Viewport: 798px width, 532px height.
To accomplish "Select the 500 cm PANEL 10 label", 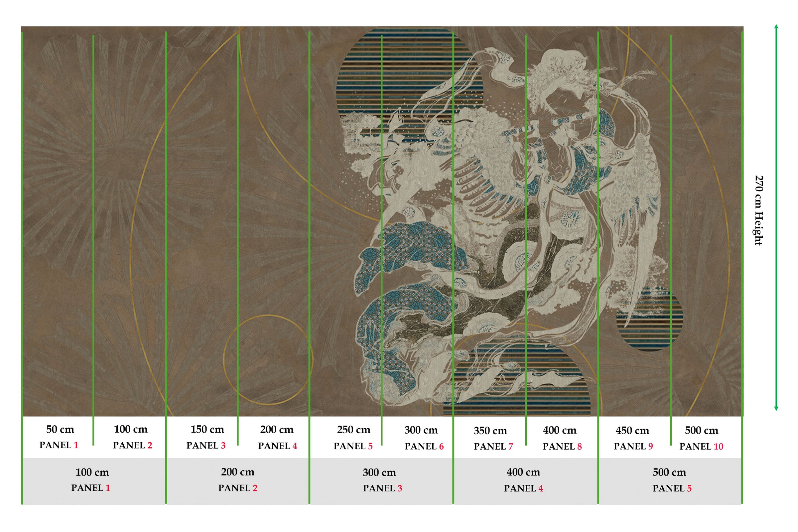I will (x=702, y=438).
